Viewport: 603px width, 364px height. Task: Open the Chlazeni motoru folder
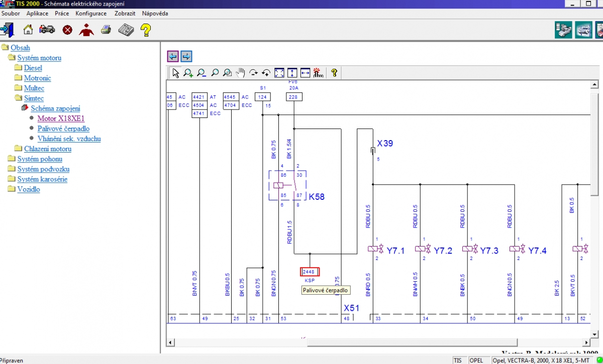click(x=48, y=149)
